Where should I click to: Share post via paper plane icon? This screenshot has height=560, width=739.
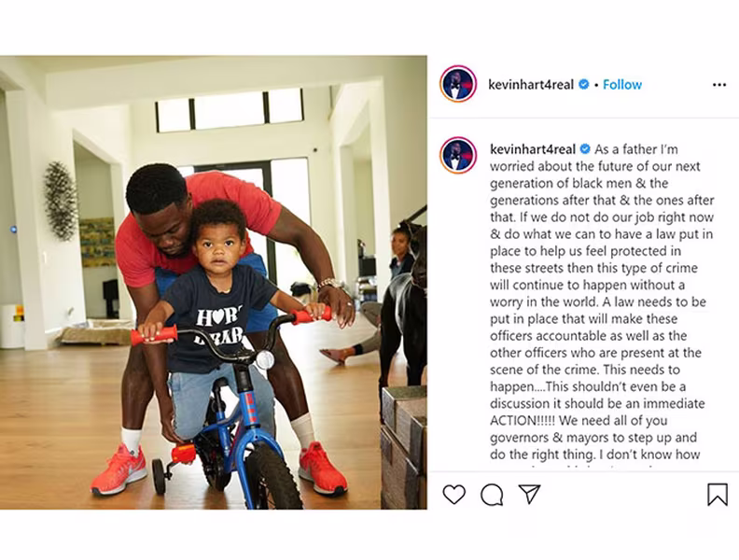point(529,494)
